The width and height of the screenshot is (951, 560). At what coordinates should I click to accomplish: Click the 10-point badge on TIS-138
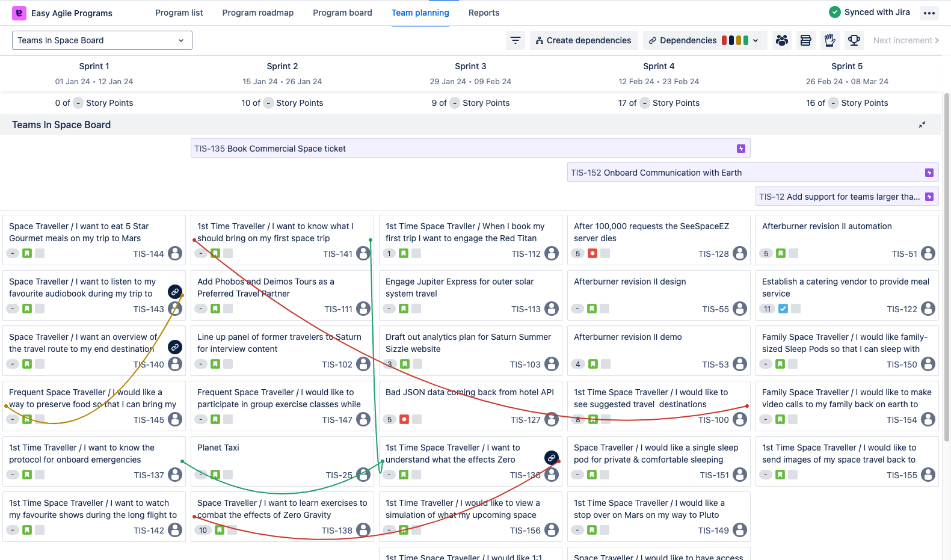(203, 530)
